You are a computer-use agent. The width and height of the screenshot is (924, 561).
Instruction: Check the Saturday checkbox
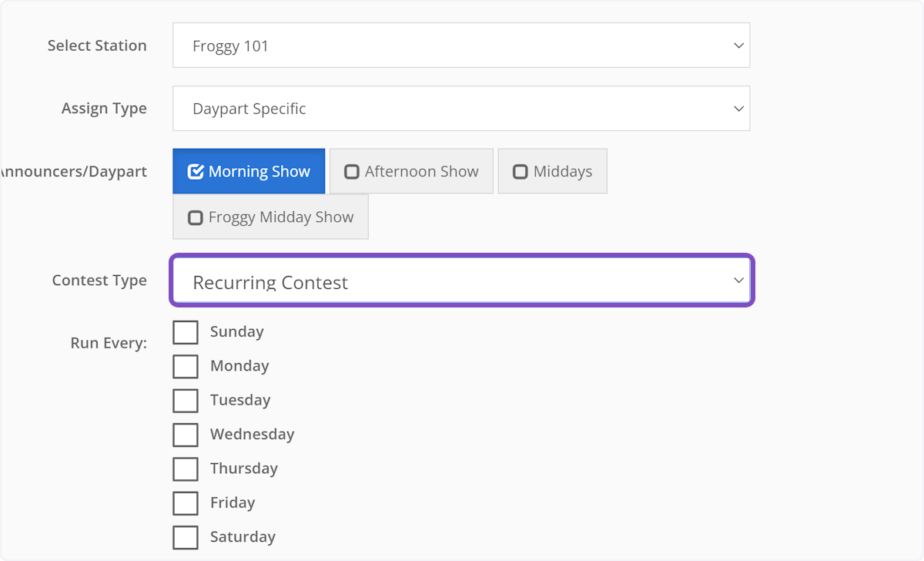pos(186,537)
